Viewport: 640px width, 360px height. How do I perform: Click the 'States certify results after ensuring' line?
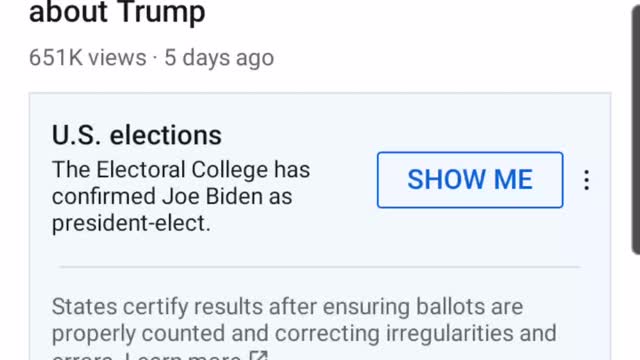[231, 307]
